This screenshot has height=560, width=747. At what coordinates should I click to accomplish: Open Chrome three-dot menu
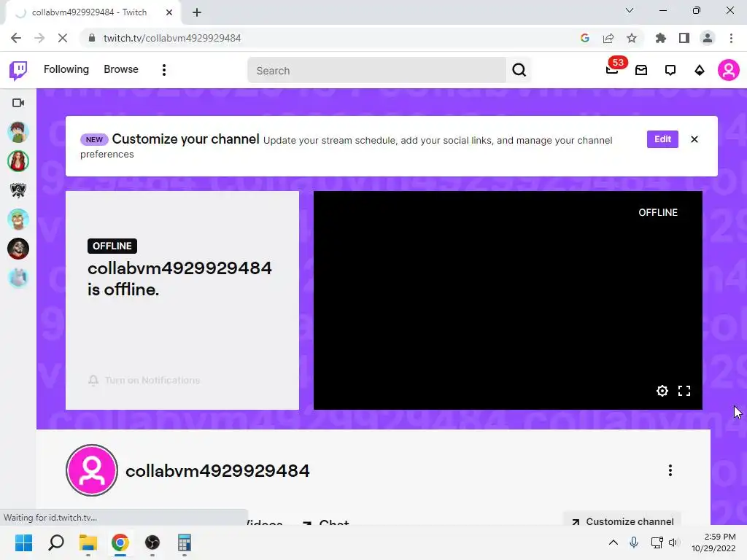point(731,38)
